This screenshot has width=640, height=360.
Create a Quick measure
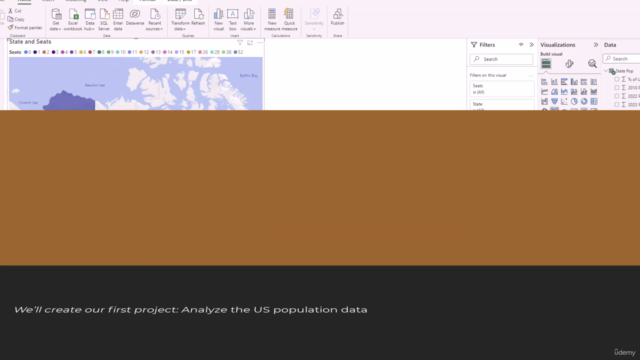tap(289, 19)
